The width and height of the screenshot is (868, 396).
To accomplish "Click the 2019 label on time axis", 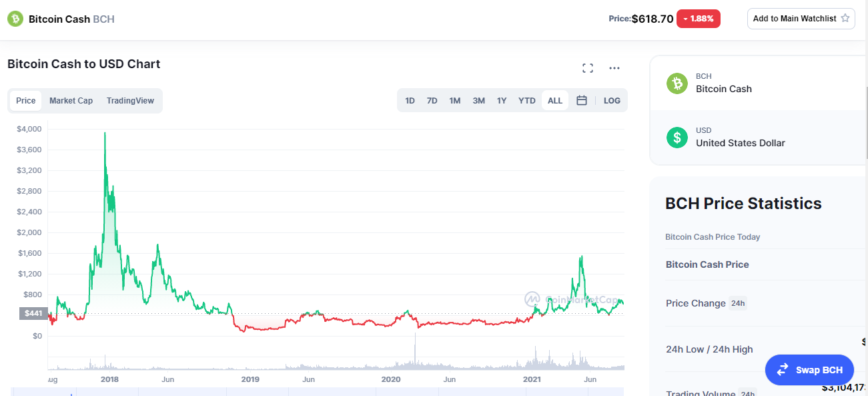I will (250, 379).
